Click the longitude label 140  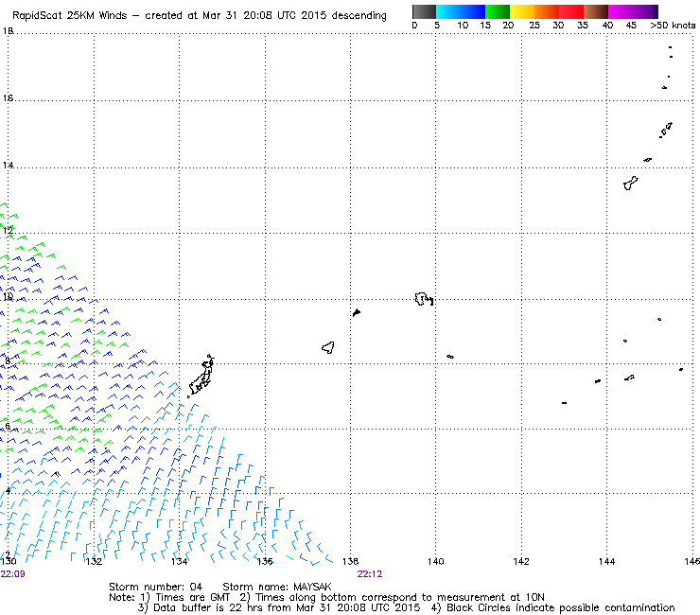436,561
